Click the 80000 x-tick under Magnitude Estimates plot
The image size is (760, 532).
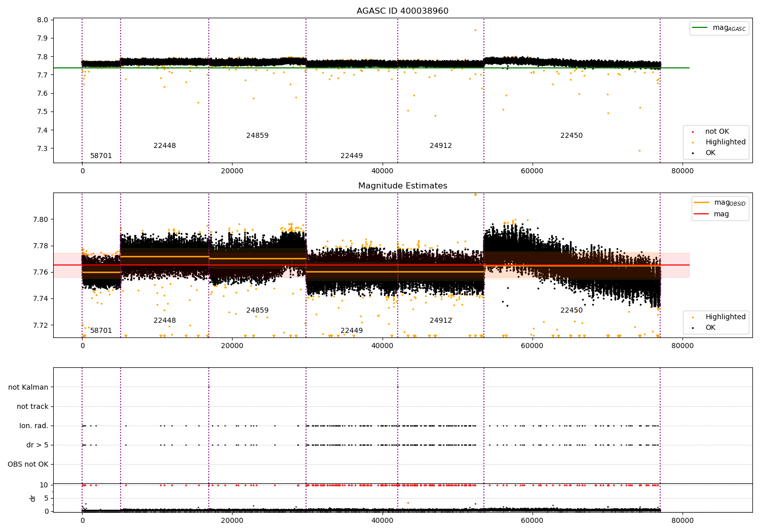click(x=682, y=346)
